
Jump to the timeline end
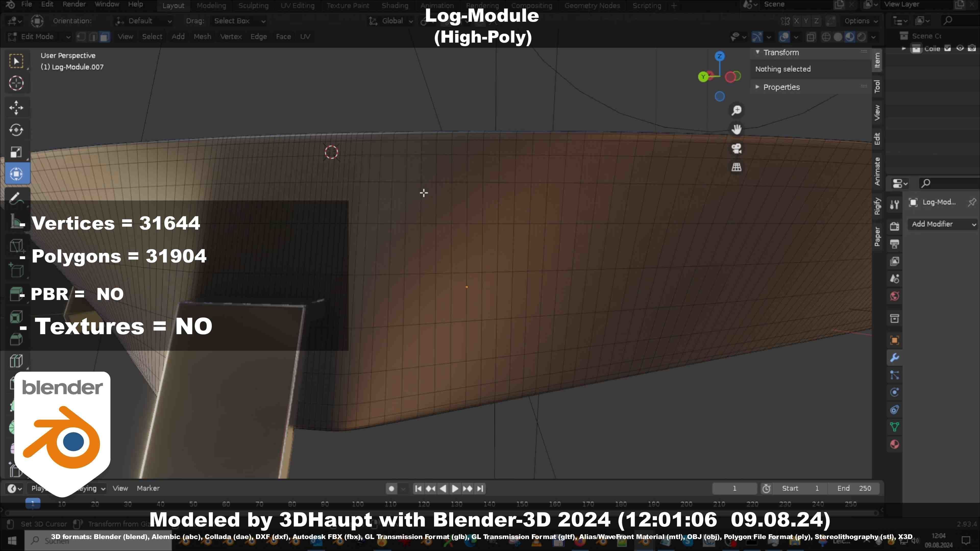click(481, 489)
